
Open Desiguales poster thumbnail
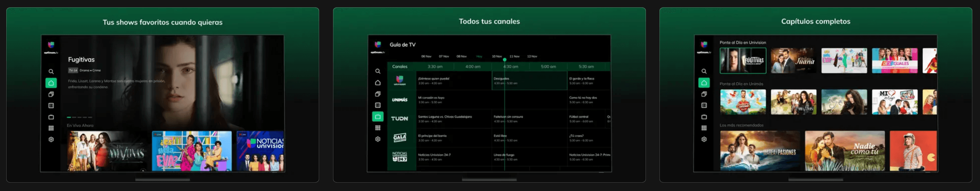895,60
